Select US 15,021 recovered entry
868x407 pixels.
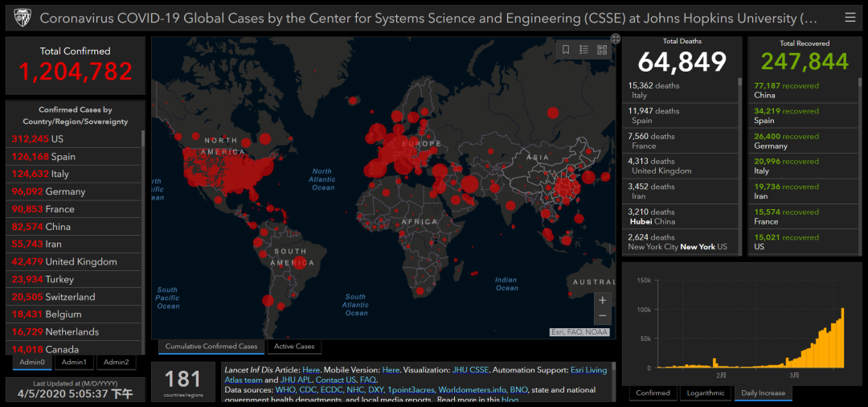click(803, 242)
